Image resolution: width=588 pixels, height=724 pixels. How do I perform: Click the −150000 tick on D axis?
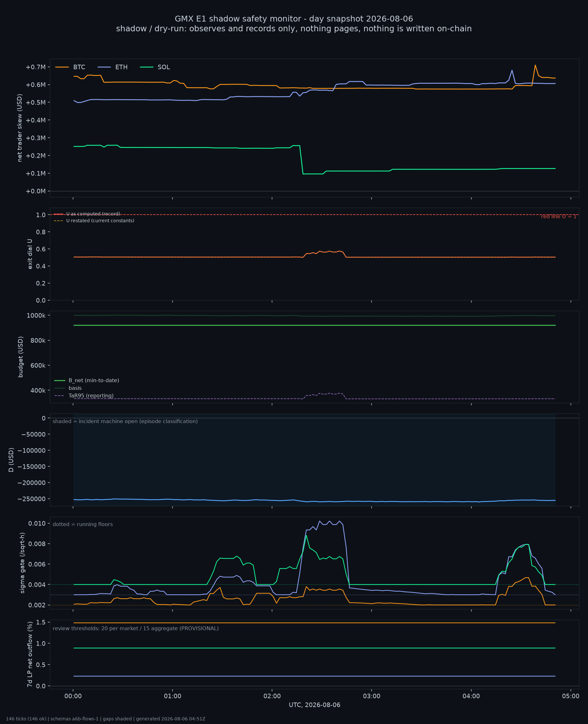[32, 467]
